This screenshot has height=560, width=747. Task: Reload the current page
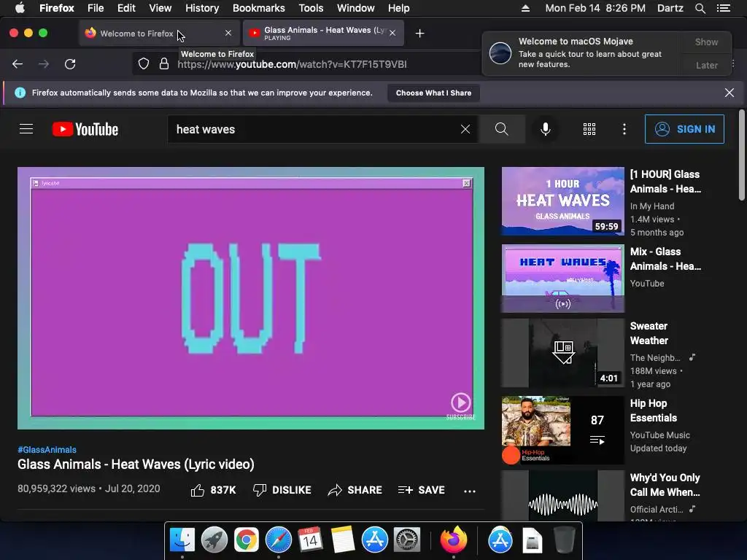[70, 64]
